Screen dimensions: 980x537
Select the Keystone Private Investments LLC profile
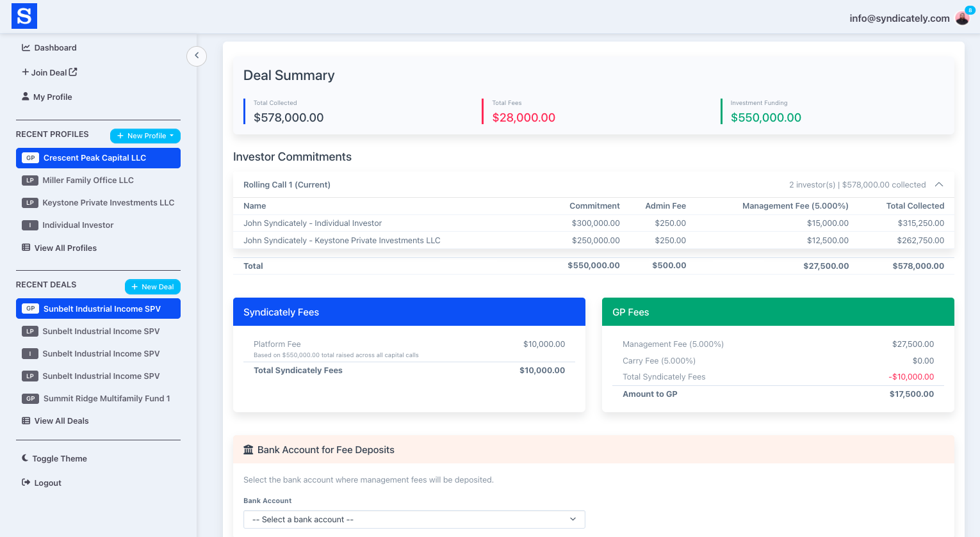point(108,203)
